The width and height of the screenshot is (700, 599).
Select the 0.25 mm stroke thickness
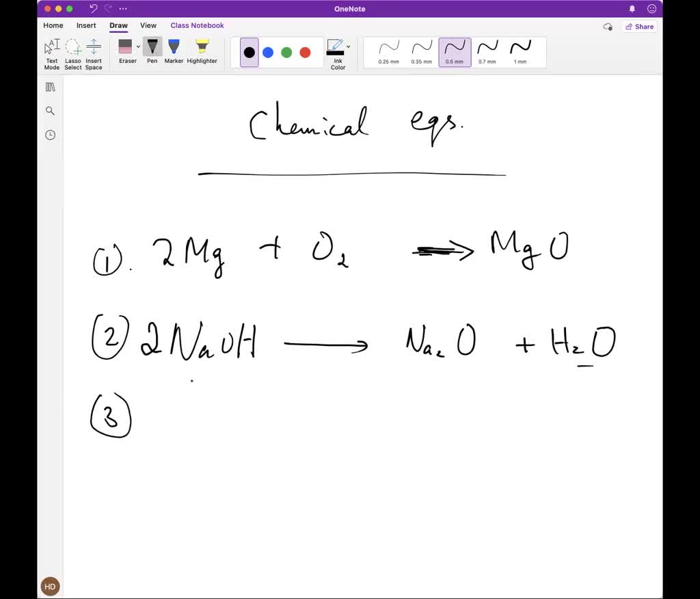(x=388, y=51)
